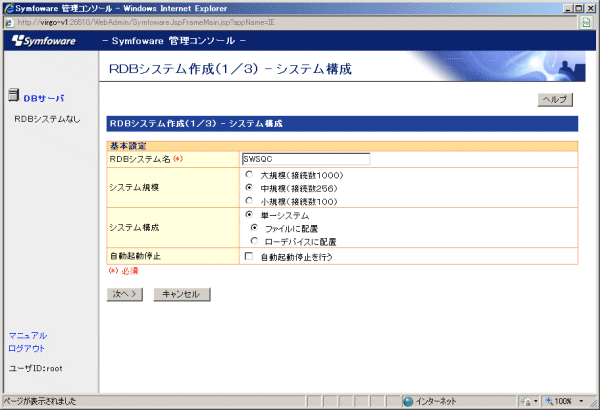The height and width of the screenshot is (410, 600).
Task: Open the マニュアル link
Action: [28, 336]
